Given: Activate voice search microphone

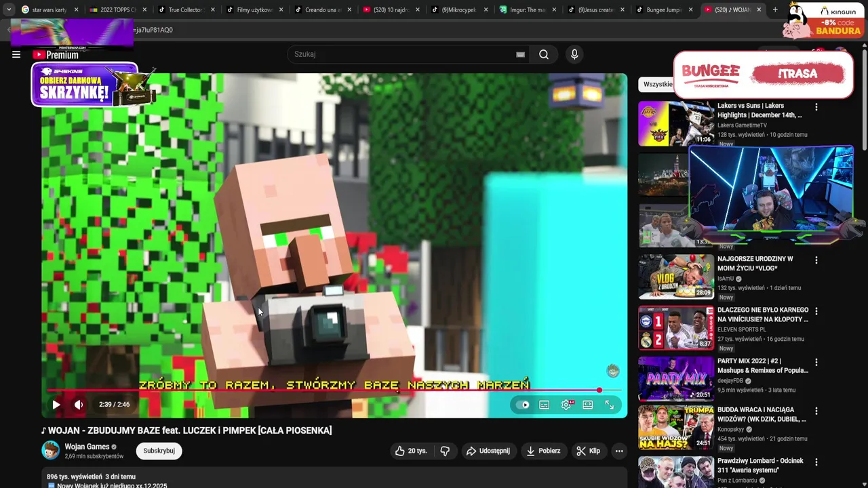Looking at the screenshot, I should pyautogui.click(x=574, y=54).
